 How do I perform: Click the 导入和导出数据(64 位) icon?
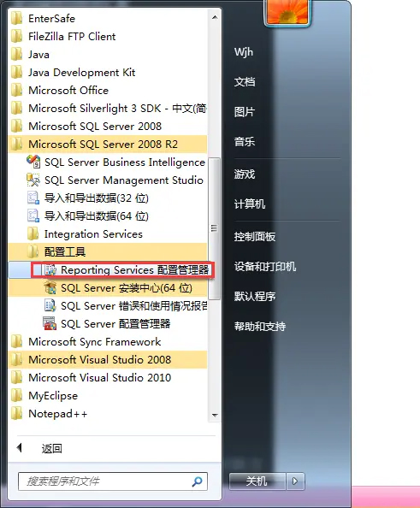(x=33, y=216)
